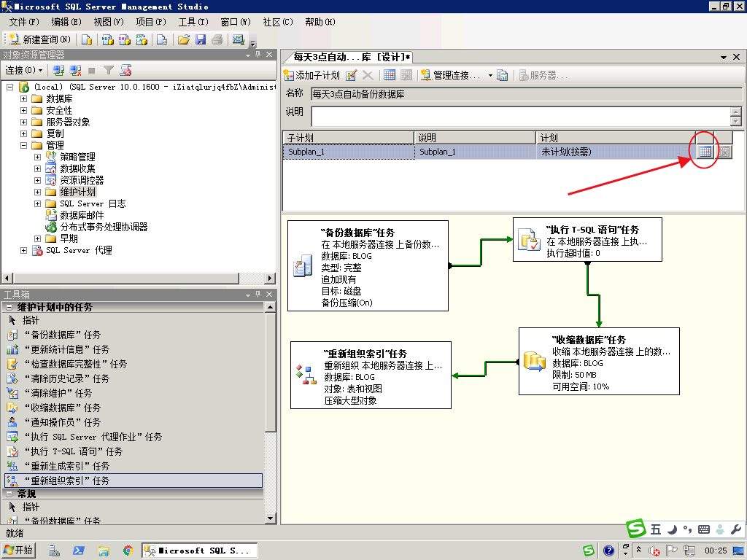
Task: Open the 视图(V) menu
Action: tap(109, 22)
